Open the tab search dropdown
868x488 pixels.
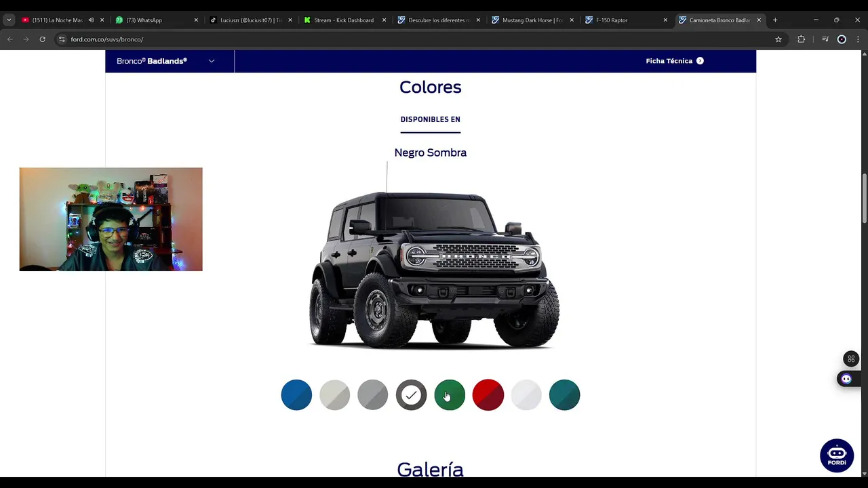pos(9,20)
